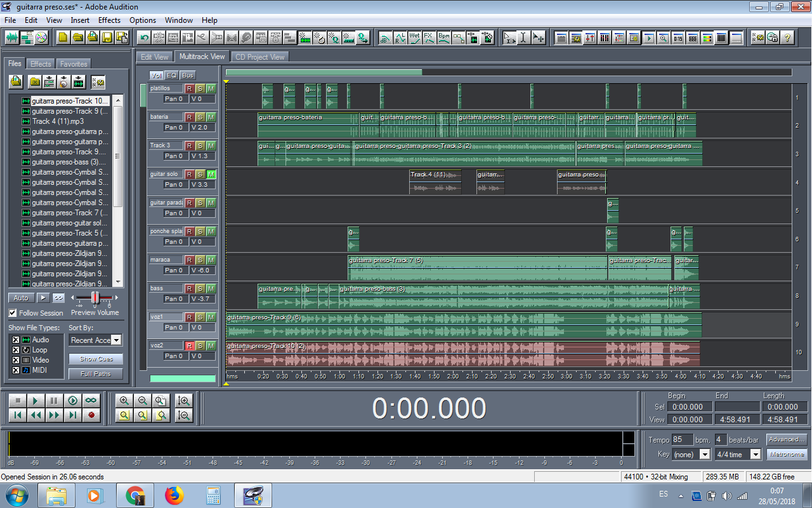The image size is (812, 508).
Task: Open Firefox from the taskbar
Action: pos(174,495)
